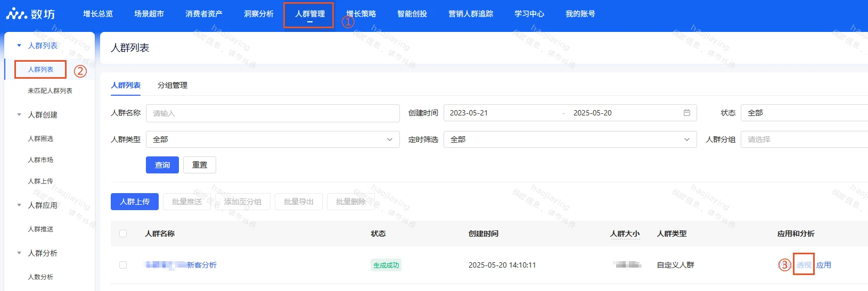Click the 自定义人群 type cell
Image resolution: width=868 pixels, height=291 pixels.
(x=676, y=265)
